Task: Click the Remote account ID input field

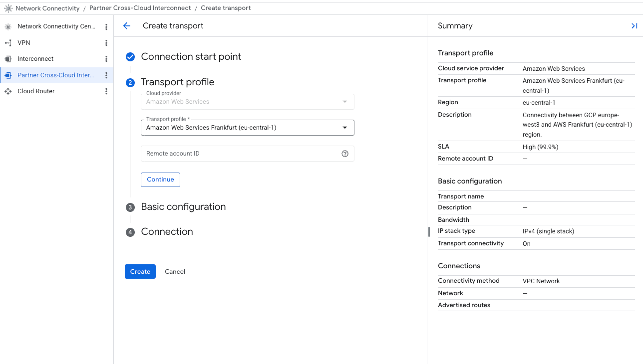Action: point(240,154)
